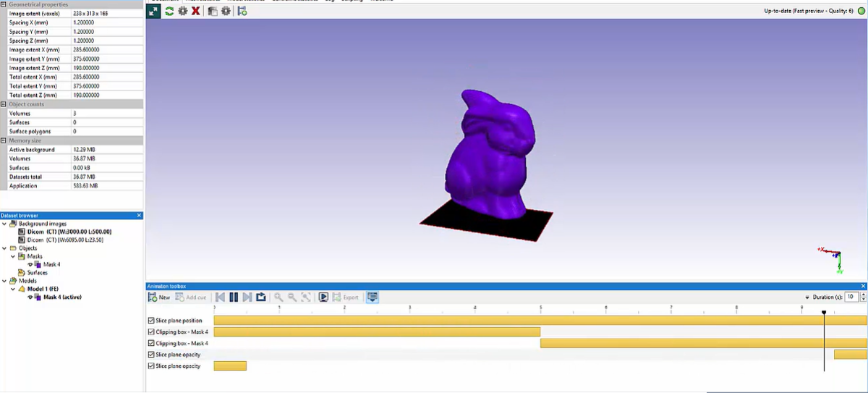The width and height of the screenshot is (868, 393).
Task: Uncheck first Clipping box - Mask 4 checkbox
Action: tap(150, 331)
